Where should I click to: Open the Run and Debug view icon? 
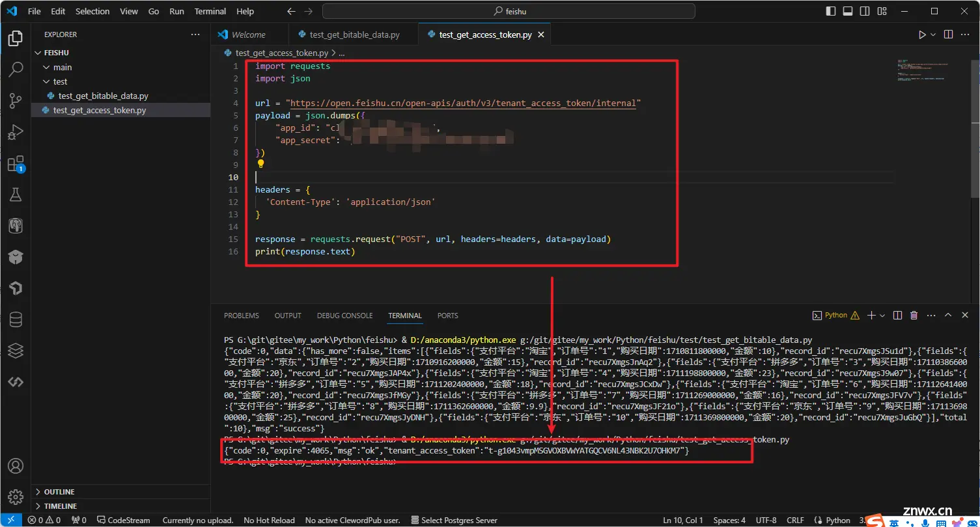[x=15, y=132]
